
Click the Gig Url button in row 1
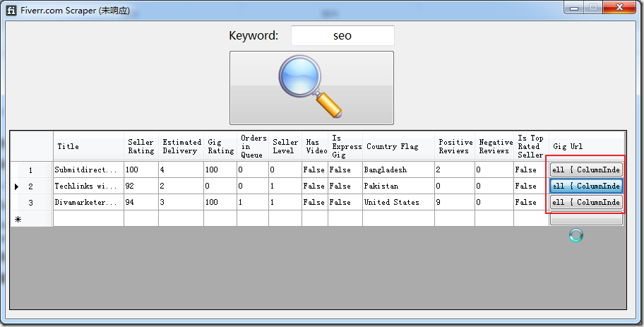coord(586,170)
